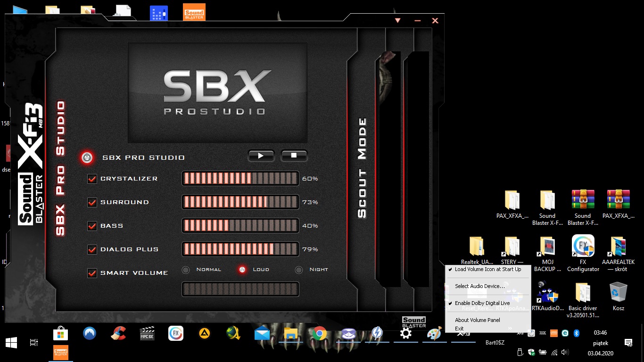Select the Basic driver v3.20501 folder

click(583, 300)
